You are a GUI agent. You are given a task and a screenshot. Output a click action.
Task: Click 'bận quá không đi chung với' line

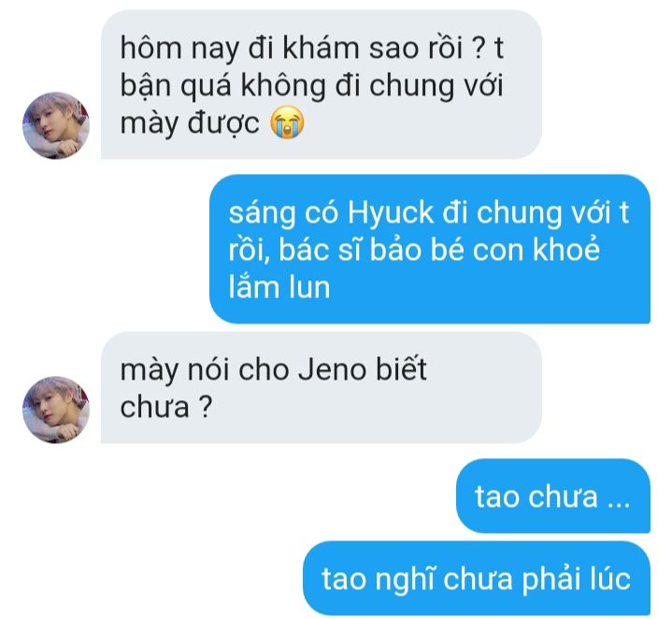[311, 86]
